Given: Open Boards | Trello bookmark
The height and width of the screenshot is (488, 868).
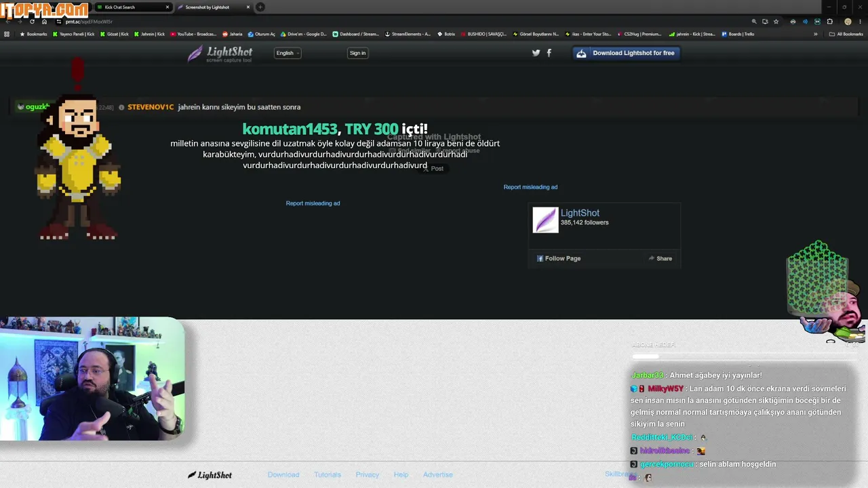Looking at the screenshot, I should (738, 34).
